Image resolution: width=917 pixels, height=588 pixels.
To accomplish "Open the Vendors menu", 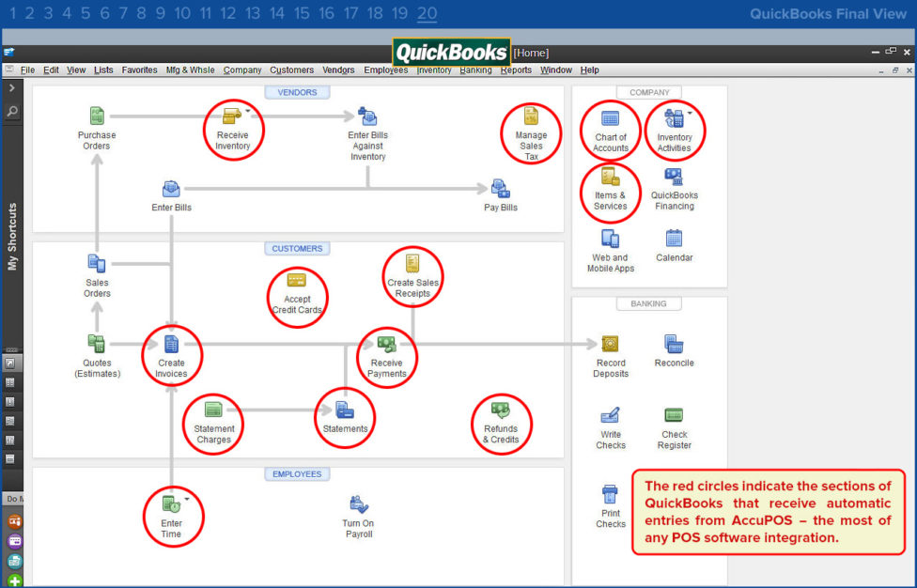I will click(x=338, y=70).
